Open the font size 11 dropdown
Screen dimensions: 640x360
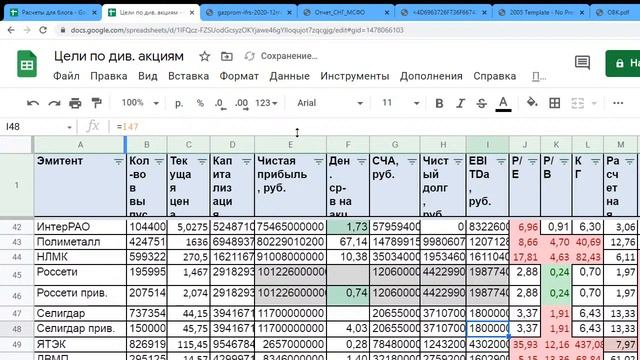400,103
